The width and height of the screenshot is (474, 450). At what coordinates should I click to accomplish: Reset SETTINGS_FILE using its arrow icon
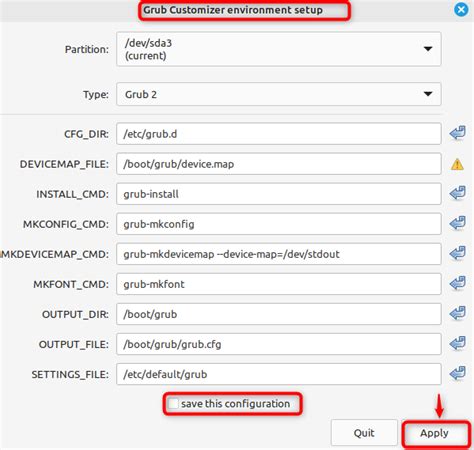coord(457,374)
